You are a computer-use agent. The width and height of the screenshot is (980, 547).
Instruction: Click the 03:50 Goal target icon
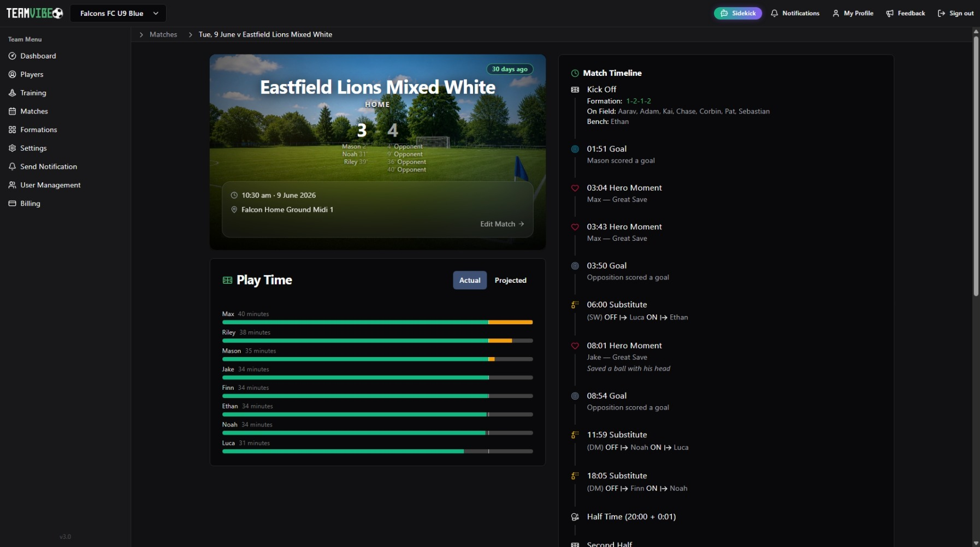coord(575,266)
